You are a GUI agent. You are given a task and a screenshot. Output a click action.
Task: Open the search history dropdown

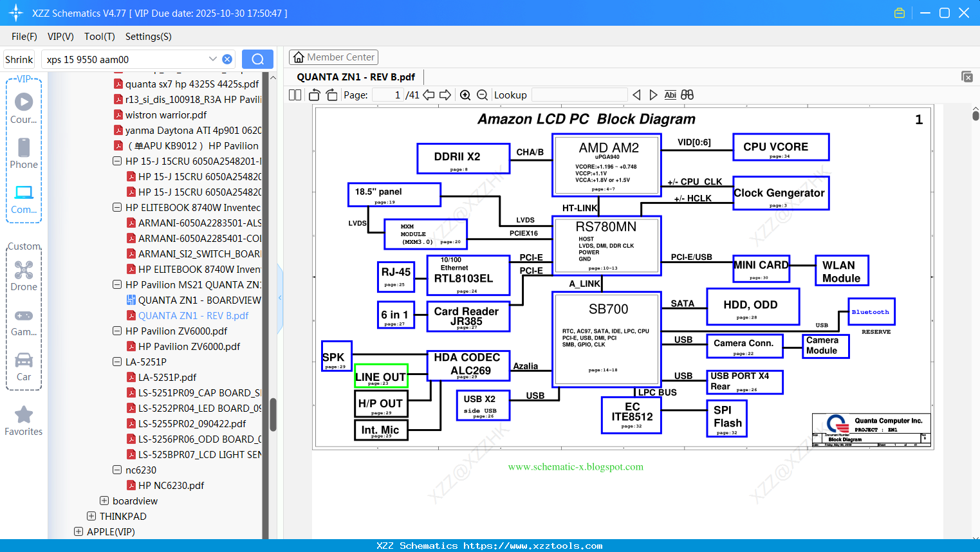click(x=212, y=59)
